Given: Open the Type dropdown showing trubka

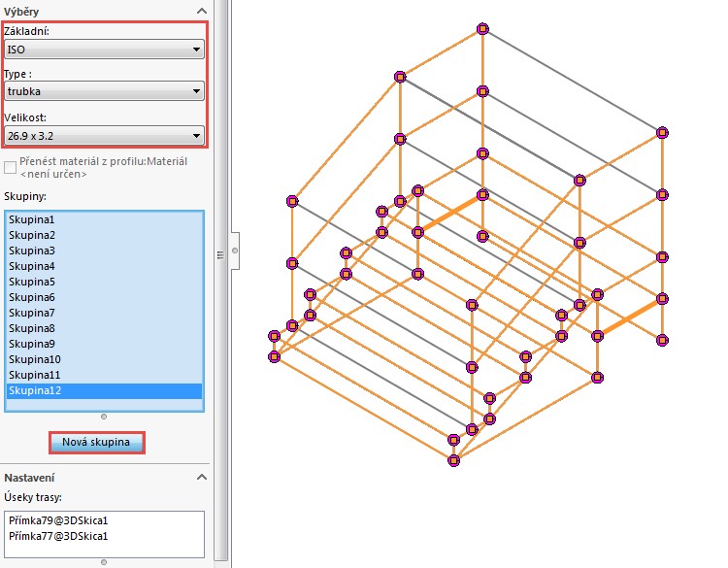Looking at the screenshot, I should pos(104,91).
